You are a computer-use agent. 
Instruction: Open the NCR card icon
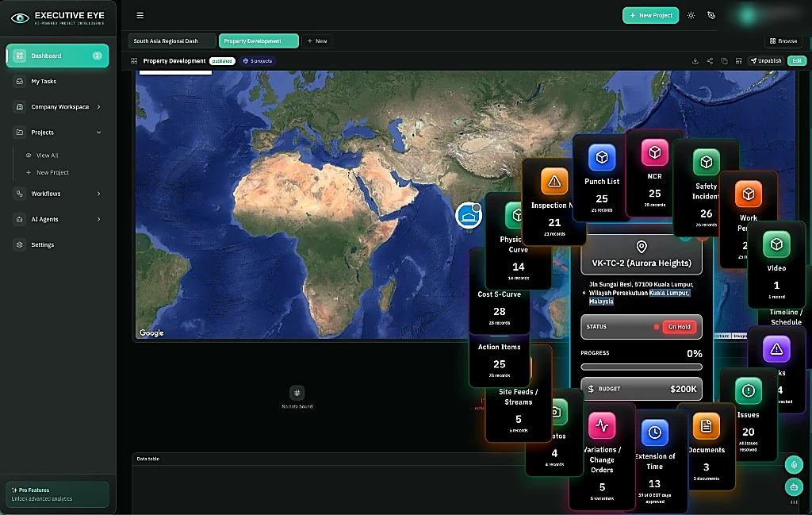coord(654,152)
